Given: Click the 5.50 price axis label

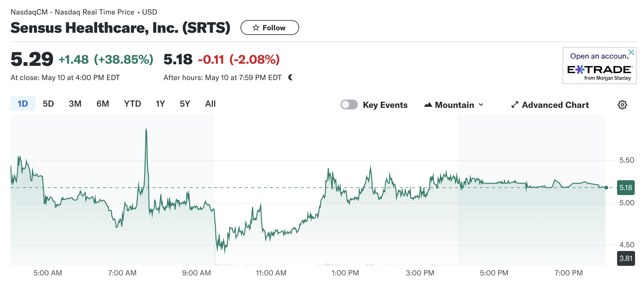Looking at the screenshot, I should [x=627, y=160].
